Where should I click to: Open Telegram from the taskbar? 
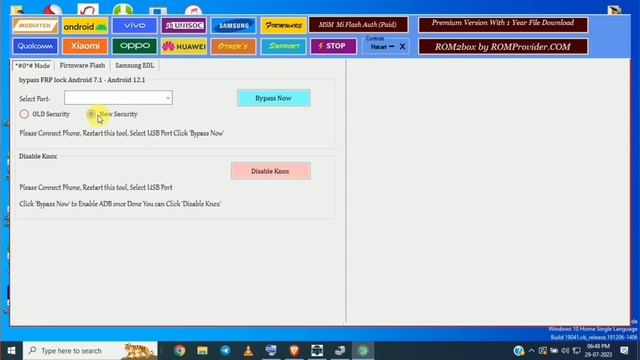pos(225,351)
